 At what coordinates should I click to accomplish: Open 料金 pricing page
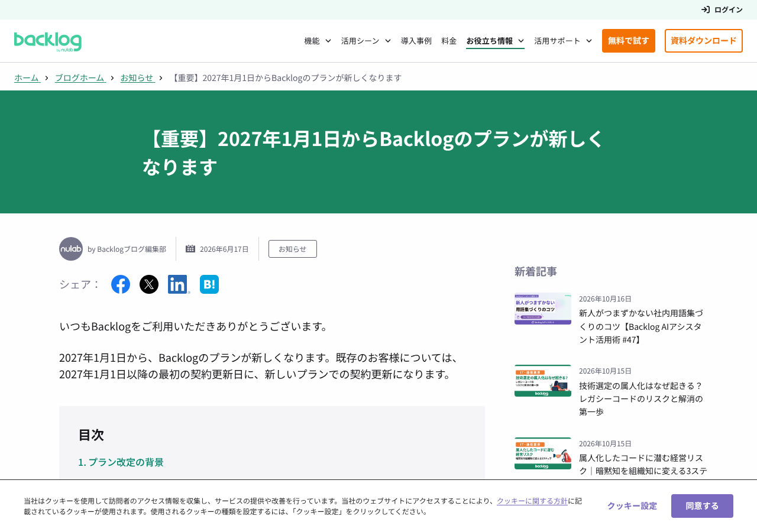coord(449,41)
